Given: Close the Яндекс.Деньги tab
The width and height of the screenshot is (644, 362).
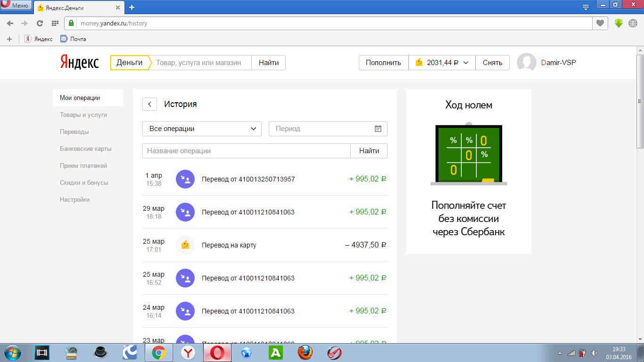Looking at the screenshot, I should [118, 7].
